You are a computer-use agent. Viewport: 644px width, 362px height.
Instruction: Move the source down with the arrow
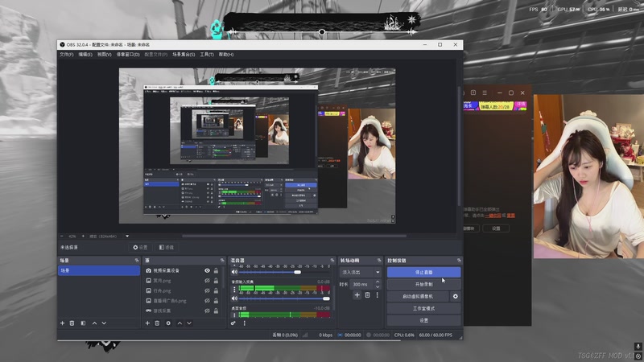[189, 323]
